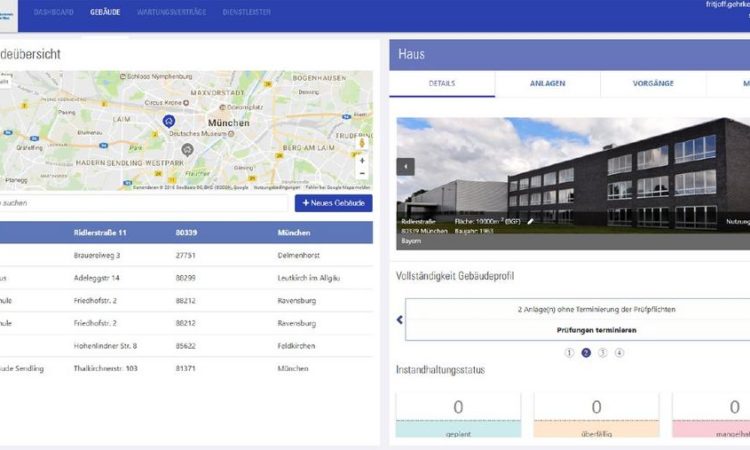The height and width of the screenshot is (450, 750).
Task: Switch to the Anlagen tab
Action: click(x=548, y=83)
